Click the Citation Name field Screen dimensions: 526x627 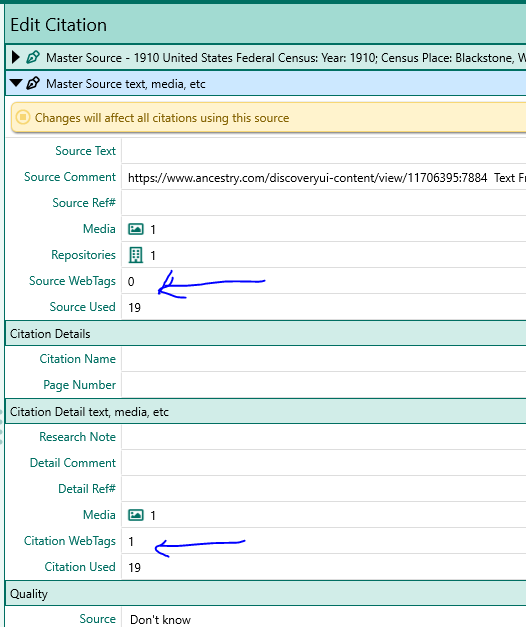coord(324,359)
